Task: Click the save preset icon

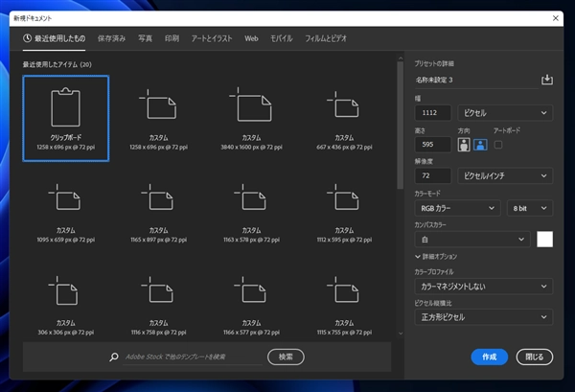Action: click(547, 80)
